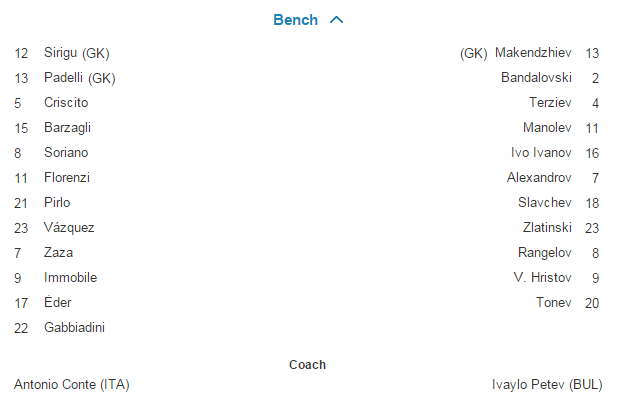The height and width of the screenshot is (407, 617).
Task: Select Pirlo in bench list
Action: pos(57,203)
